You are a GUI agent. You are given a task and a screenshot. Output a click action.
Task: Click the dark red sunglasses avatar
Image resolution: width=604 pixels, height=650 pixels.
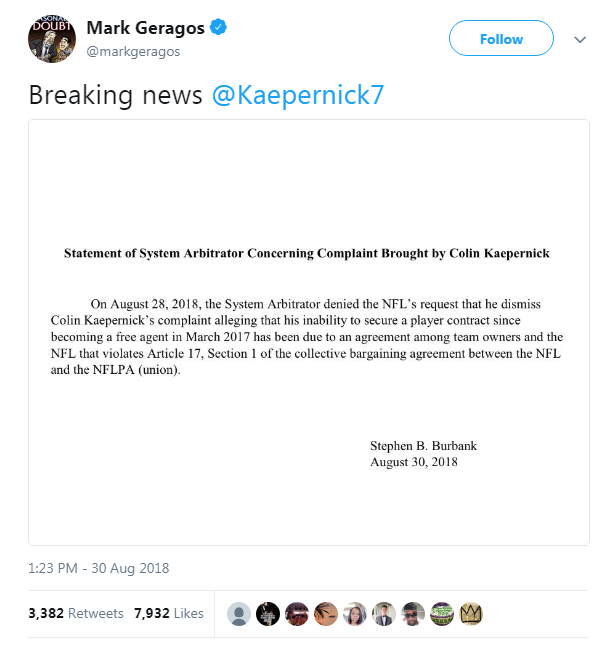click(x=297, y=614)
